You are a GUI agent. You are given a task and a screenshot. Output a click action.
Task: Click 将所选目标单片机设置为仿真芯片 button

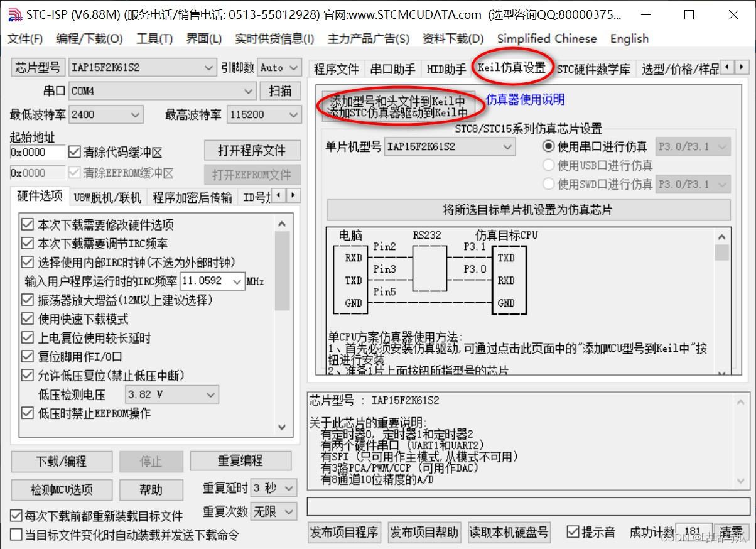(x=528, y=210)
